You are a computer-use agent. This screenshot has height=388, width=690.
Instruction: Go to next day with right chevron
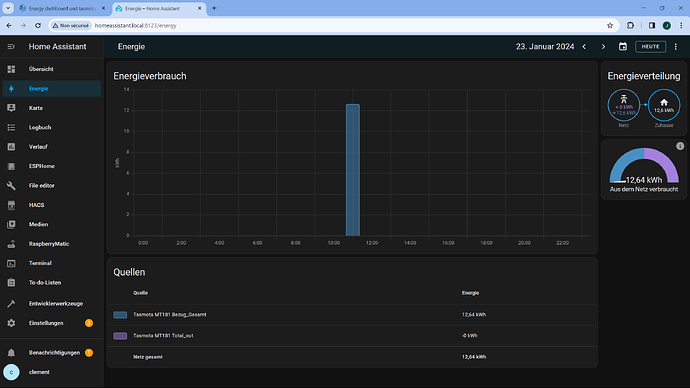pyautogui.click(x=603, y=47)
